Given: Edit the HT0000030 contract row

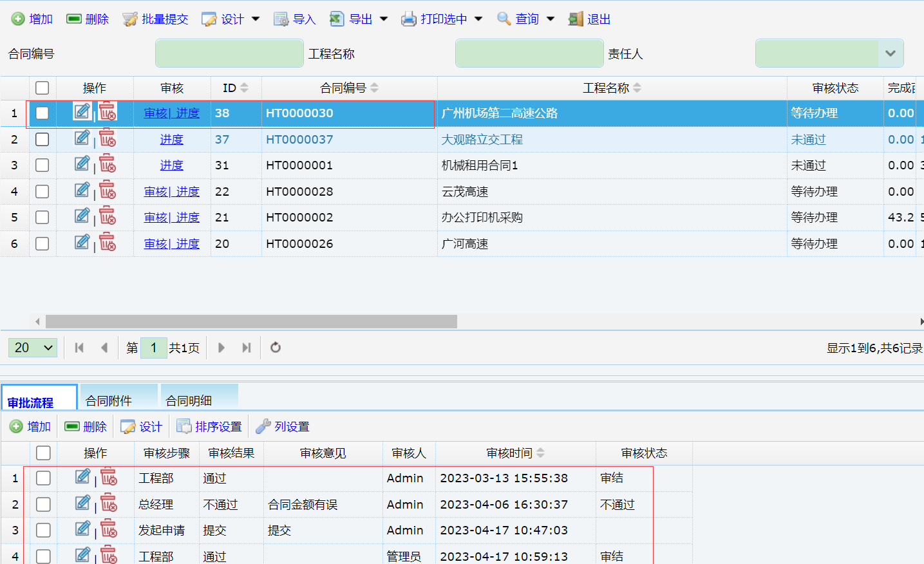Looking at the screenshot, I should (82, 112).
